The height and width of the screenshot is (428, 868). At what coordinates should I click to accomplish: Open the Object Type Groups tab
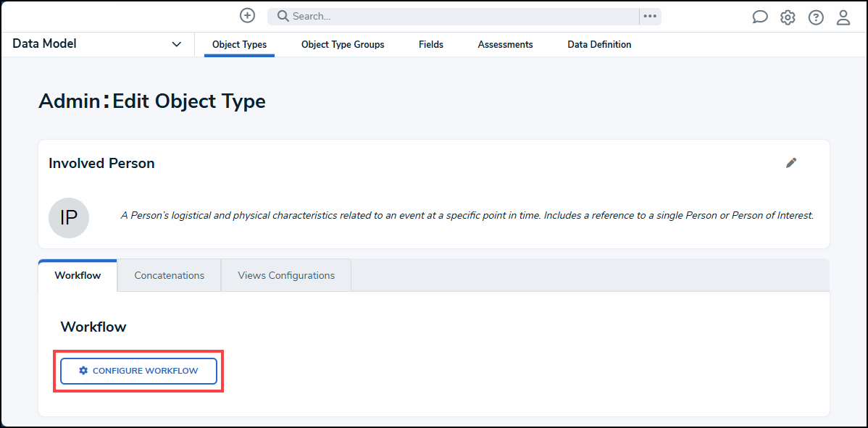(343, 45)
